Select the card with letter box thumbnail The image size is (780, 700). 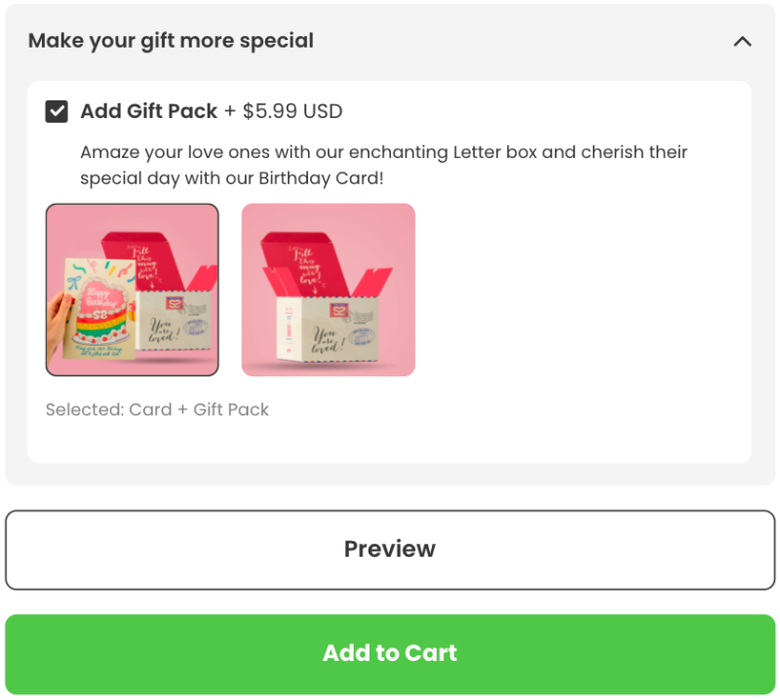[x=133, y=290]
